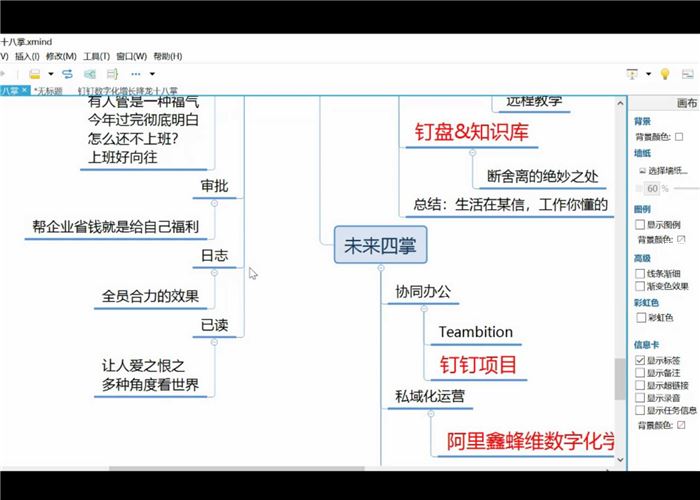The height and width of the screenshot is (500, 700).
Task: Click the relationship arrows toolbar icon
Action: point(67,74)
